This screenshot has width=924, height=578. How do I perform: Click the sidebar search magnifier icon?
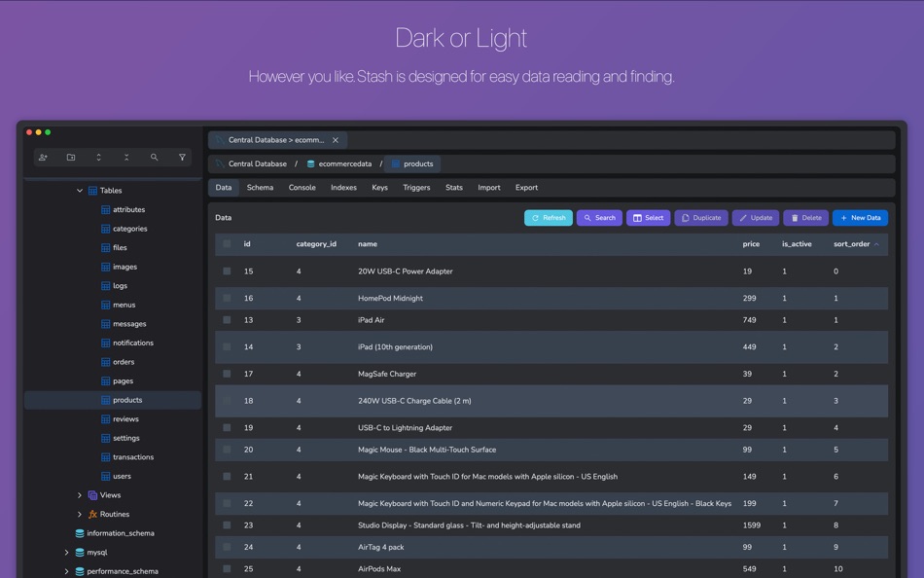[154, 158]
